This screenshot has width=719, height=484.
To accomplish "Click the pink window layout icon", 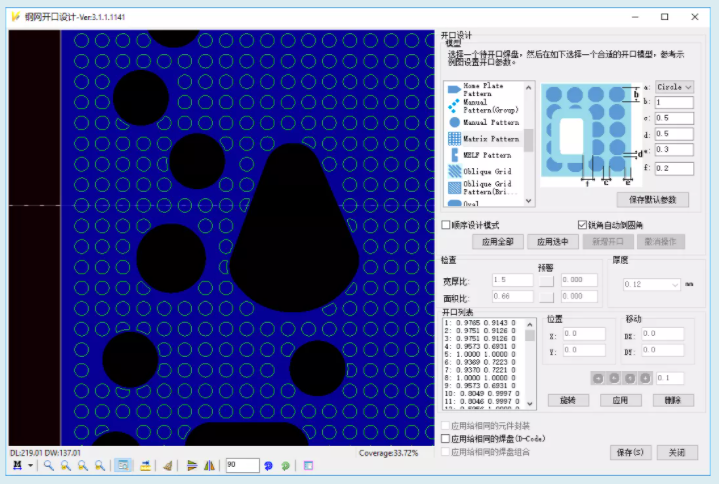I will 308,466.
